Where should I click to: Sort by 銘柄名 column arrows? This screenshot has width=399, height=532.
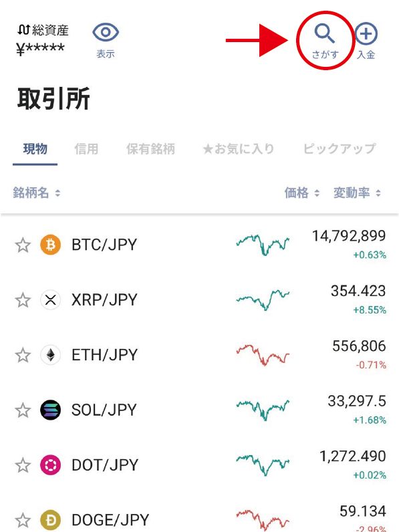click(57, 193)
